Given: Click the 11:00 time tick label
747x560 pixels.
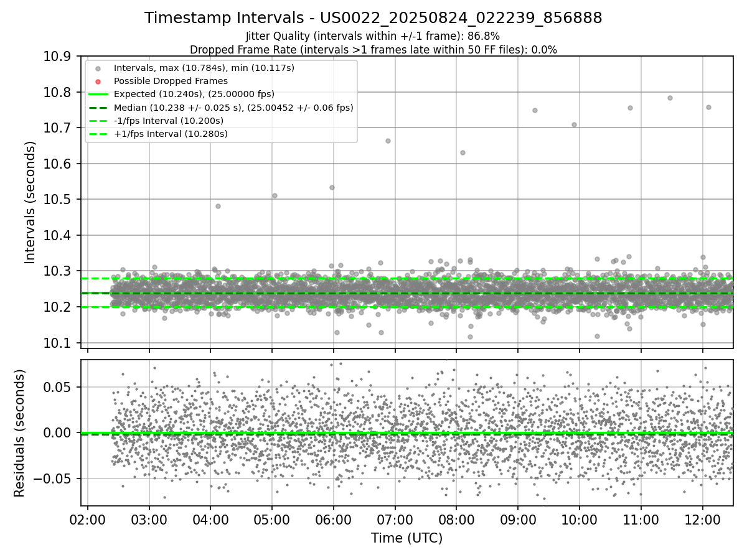Looking at the screenshot, I should (641, 520).
